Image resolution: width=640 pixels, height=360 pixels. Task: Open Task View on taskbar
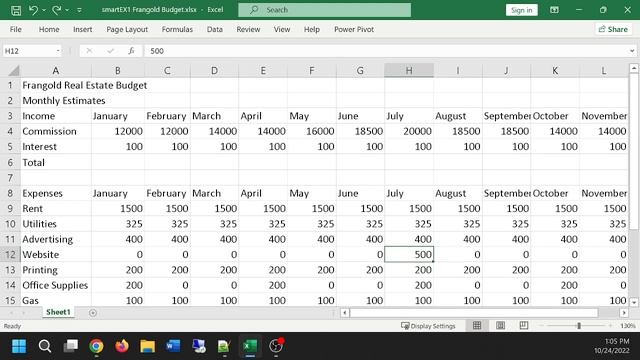[71, 346]
